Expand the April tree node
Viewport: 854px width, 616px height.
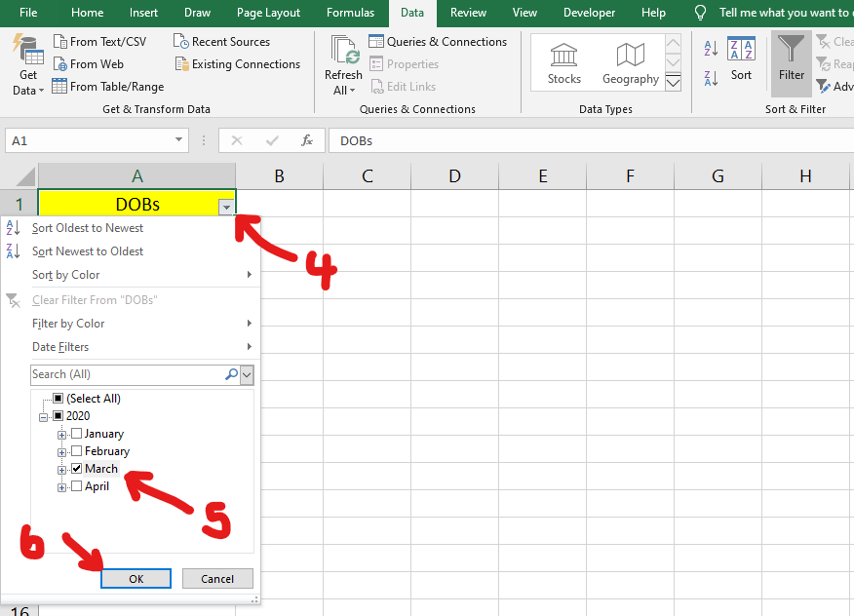61,487
